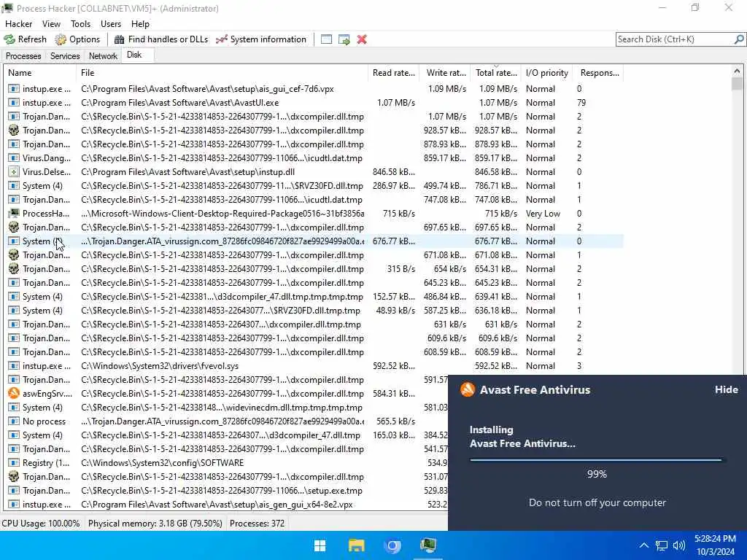Click the red X terminate icon

pyautogui.click(x=362, y=39)
